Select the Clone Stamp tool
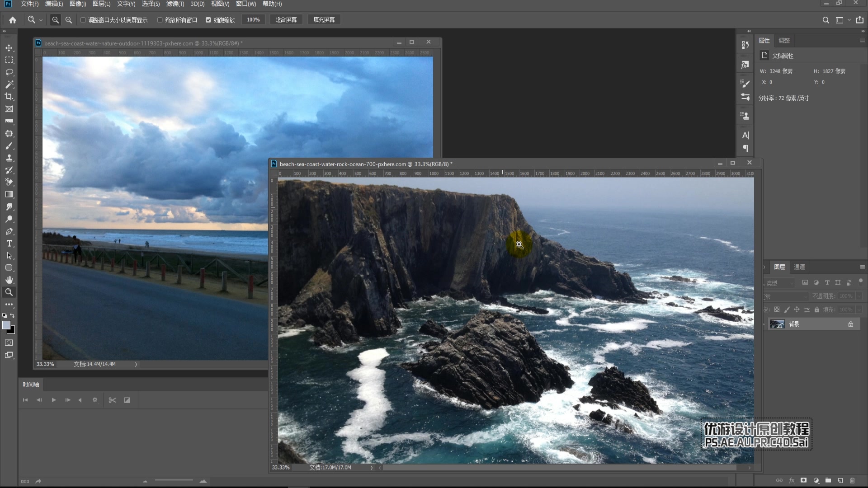The width and height of the screenshot is (868, 488). 9,158
